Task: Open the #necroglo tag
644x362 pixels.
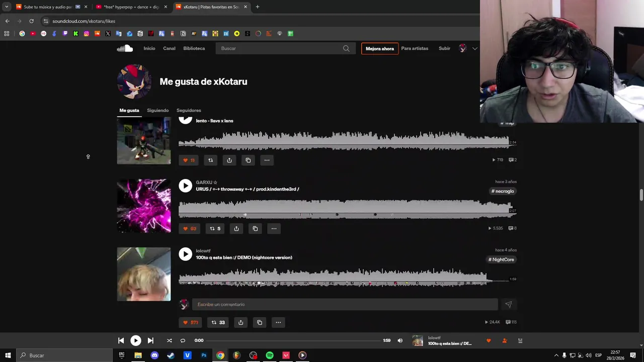Action: pyautogui.click(x=503, y=191)
